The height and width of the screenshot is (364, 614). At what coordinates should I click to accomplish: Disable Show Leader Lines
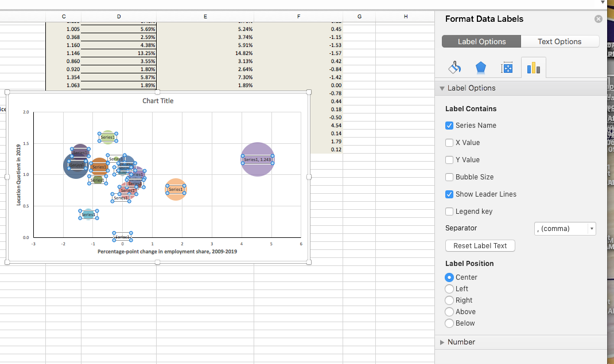pyautogui.click(x=449, y=194)
